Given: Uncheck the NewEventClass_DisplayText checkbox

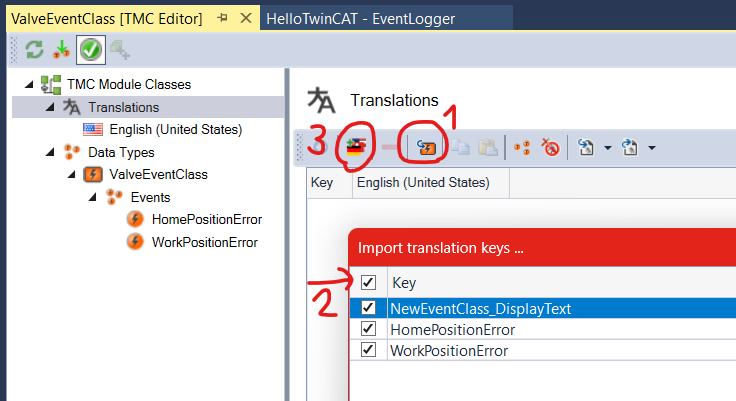Looking at the screenshot, I should tap(369, 308).
